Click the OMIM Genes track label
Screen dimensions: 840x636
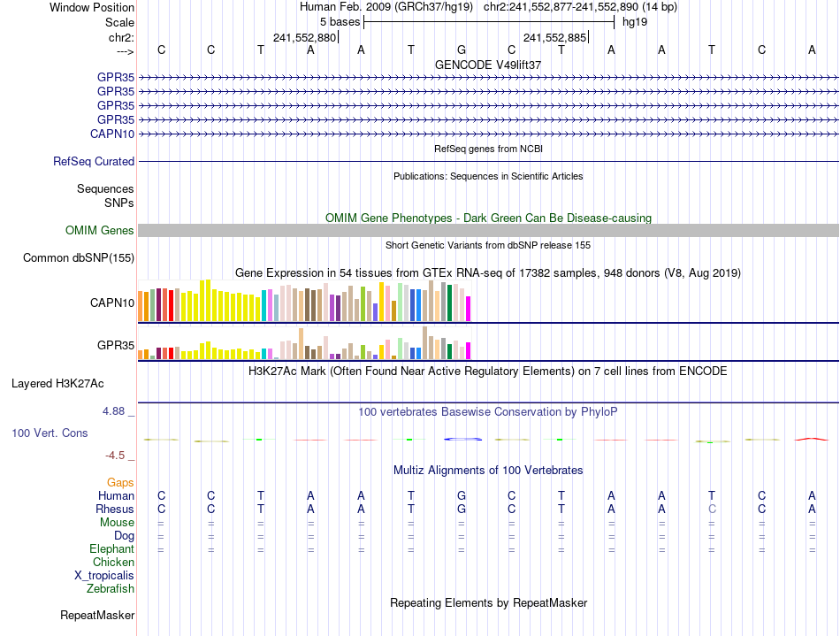point(99,230)
